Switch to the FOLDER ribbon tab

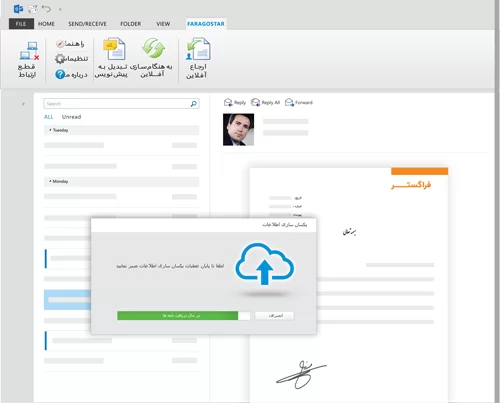[131, 24]
